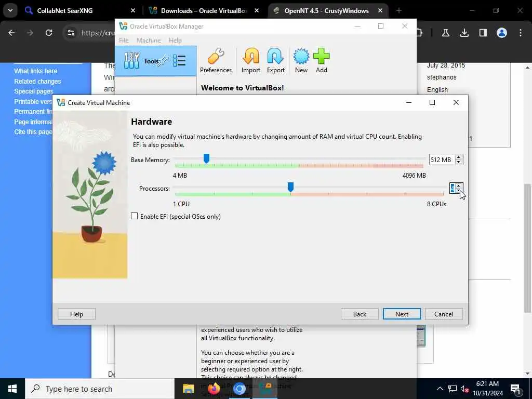
Task: Open a new browser tab
Action: coord(399,10)
